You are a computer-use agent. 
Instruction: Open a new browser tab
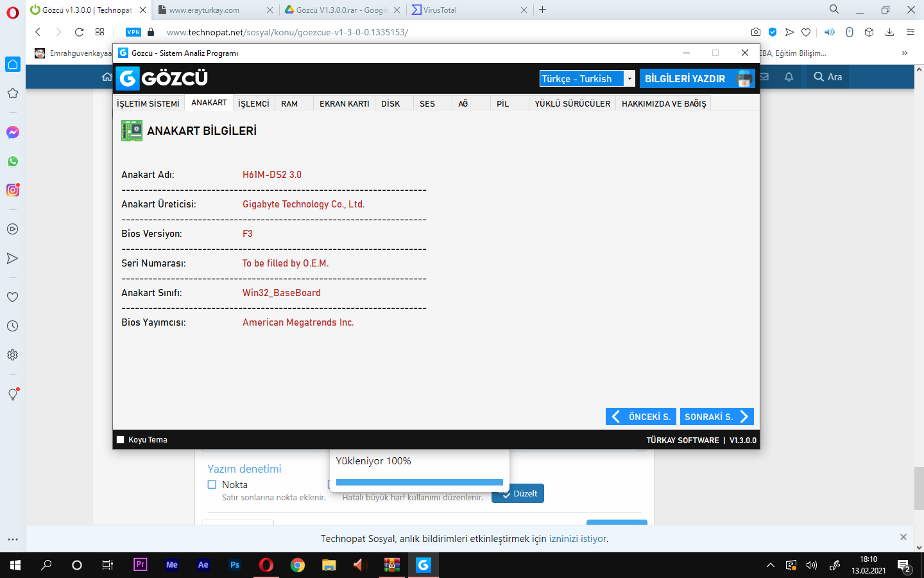point(543,10)
